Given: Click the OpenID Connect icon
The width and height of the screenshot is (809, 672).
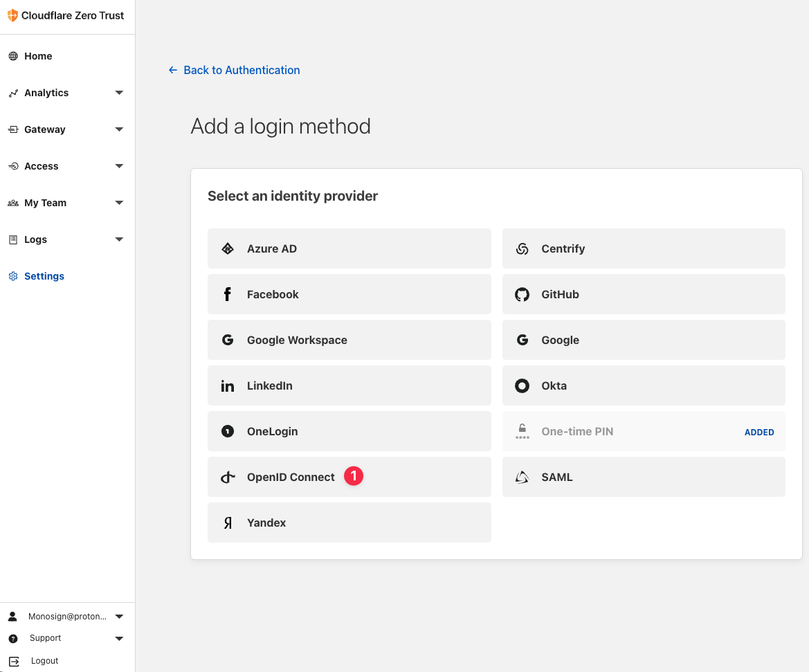Looking at the screenshot, I should [x=228, y=477].
